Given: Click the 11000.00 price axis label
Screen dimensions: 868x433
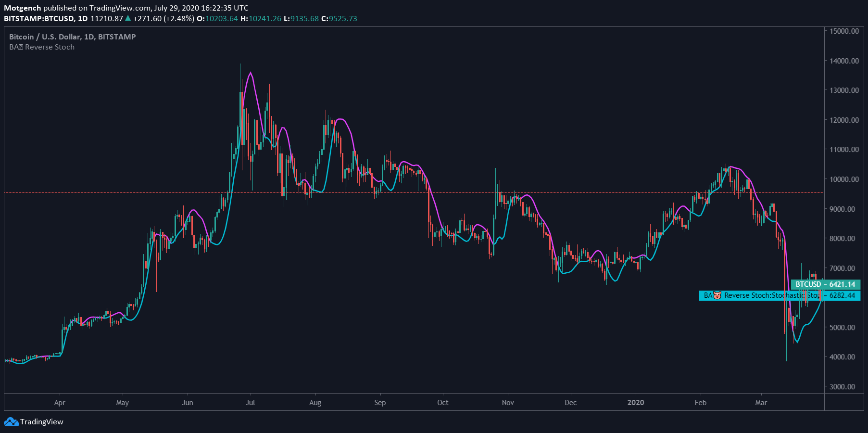Looking at the screenshot, I should pyautogui.click(x=844, y=150).
